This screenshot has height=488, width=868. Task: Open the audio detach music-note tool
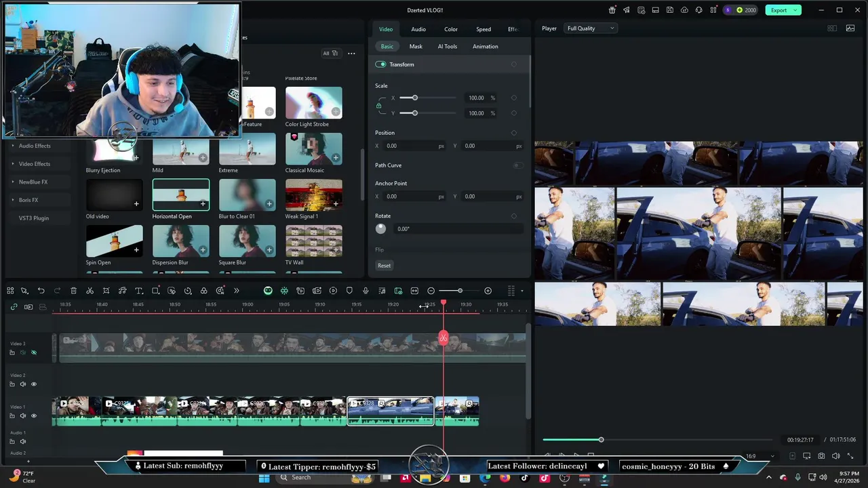pyautogui.click(x=123, y=291)
